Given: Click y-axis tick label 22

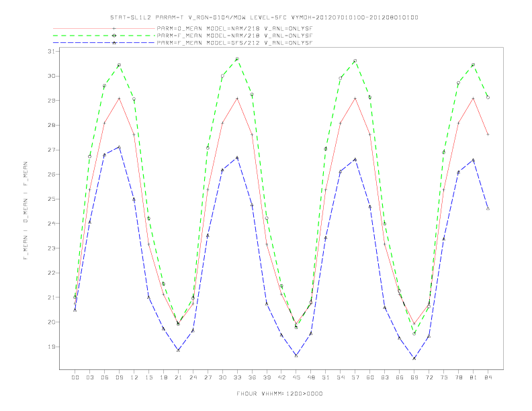Looking at the screenshot, I should pyautogui.click(x=51, y=273).
